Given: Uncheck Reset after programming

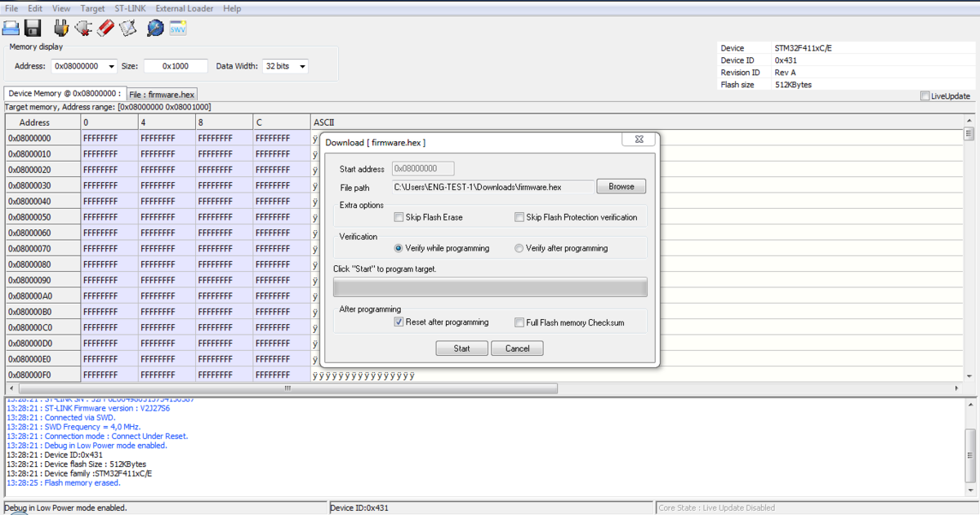Looking at the screenshot, I should pyautogui.click(x=399, y=322).
